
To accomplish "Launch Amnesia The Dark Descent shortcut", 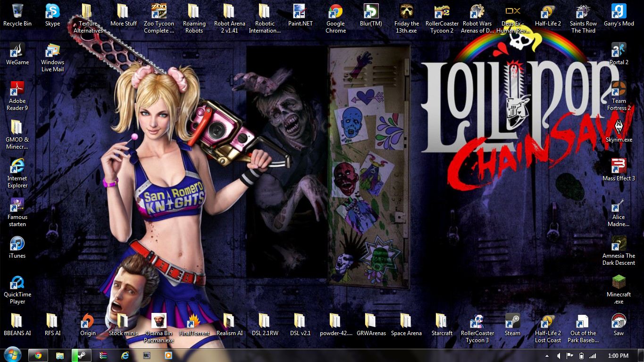I will pyautogui.click(x=619, y=250).
